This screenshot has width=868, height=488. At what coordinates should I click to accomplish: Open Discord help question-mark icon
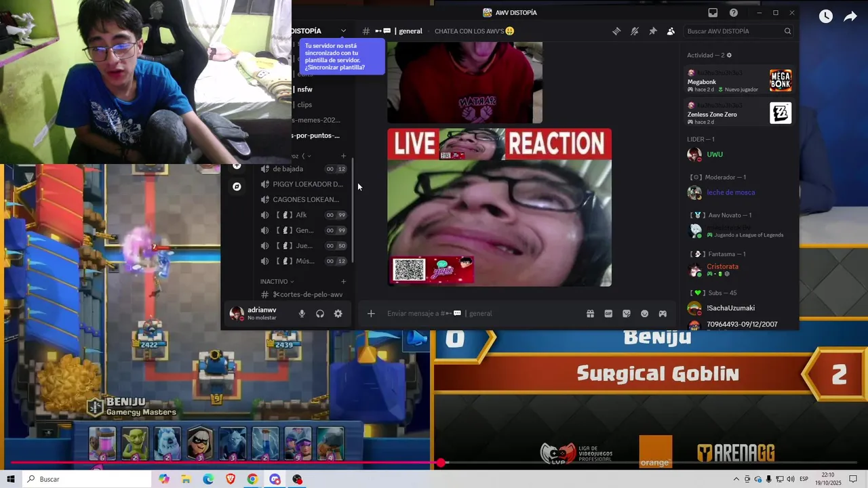click(734, 13)
